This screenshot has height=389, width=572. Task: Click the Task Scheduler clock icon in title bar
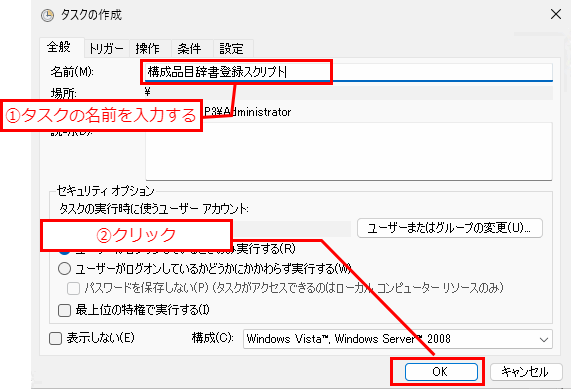tap(47, 15)
